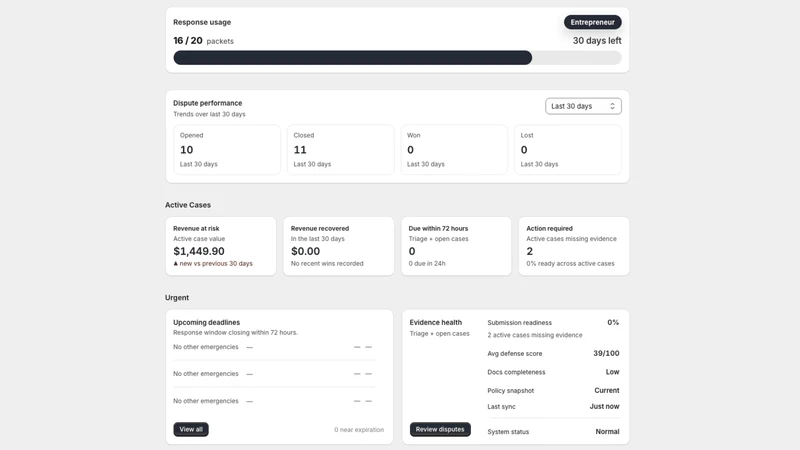The width and height of the screenshot is (800, 450).
Task: Click the 'Normal' system status value
Action: pyautogui.click(x=607, y=432)
